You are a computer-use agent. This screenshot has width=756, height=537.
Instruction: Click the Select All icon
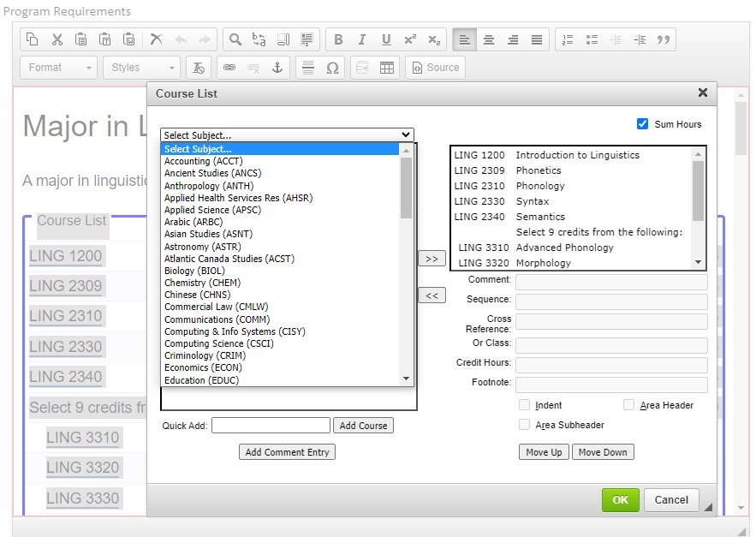pos(283,39)
